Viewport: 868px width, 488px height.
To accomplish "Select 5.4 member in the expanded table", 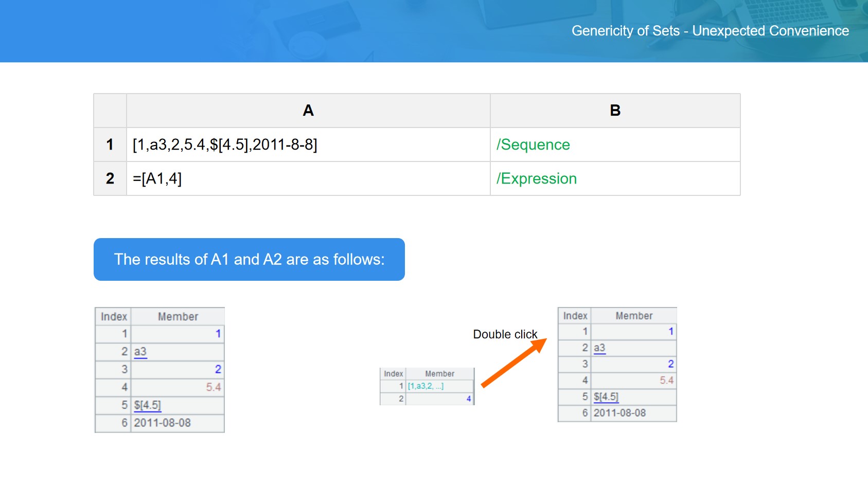I will click(x=666, y=381).
